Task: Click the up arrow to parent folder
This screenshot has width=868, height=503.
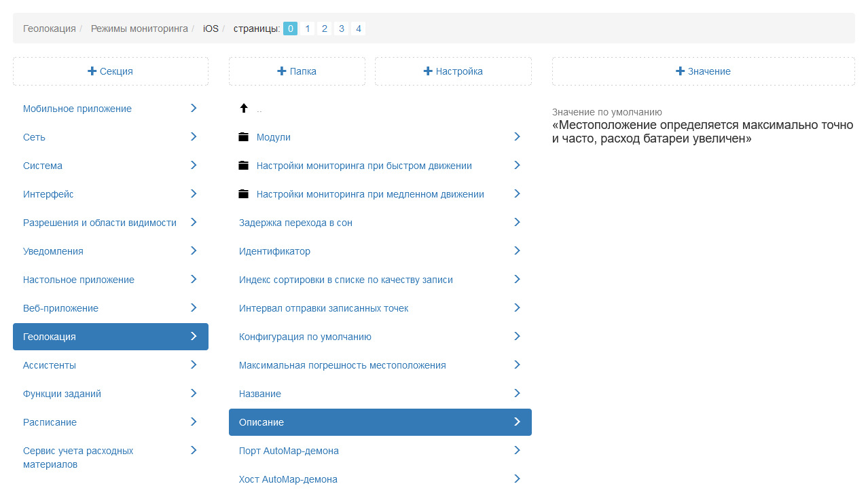Action: tap(244, 109)
